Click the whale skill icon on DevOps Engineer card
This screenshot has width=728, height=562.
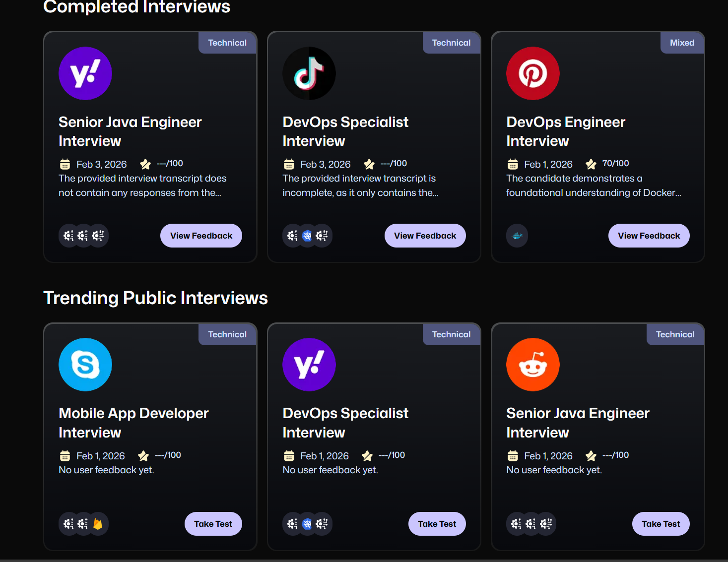517,236
